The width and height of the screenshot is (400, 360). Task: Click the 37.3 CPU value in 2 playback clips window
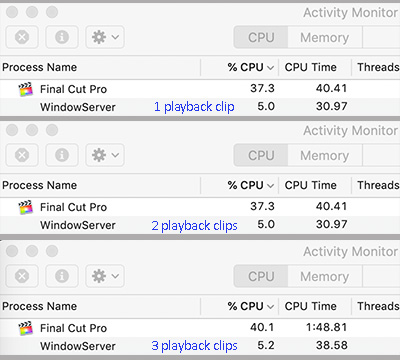pyautogui.click(x=262, y=206)
